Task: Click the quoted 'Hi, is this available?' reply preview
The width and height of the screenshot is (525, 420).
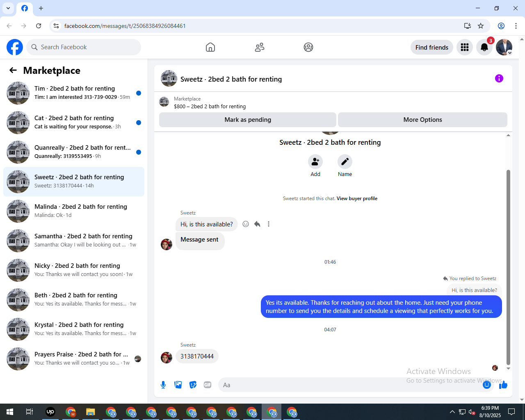Action: coord(474,290)
